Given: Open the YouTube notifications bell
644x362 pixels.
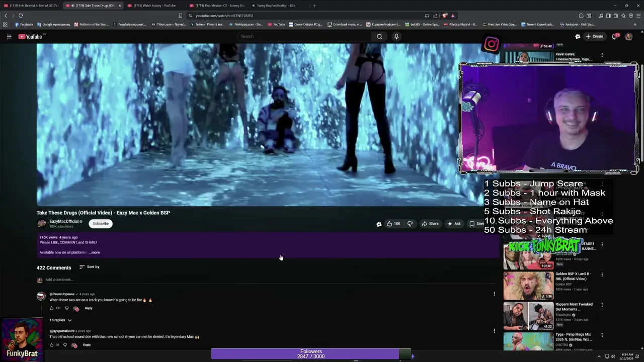Looking at the screenshot, I should pos(615,36).
